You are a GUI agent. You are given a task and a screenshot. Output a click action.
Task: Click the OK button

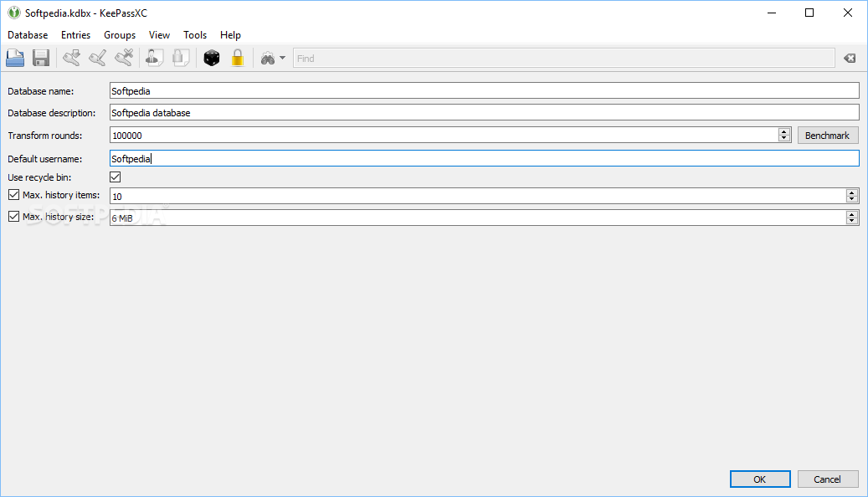click(x=760, y=479)
